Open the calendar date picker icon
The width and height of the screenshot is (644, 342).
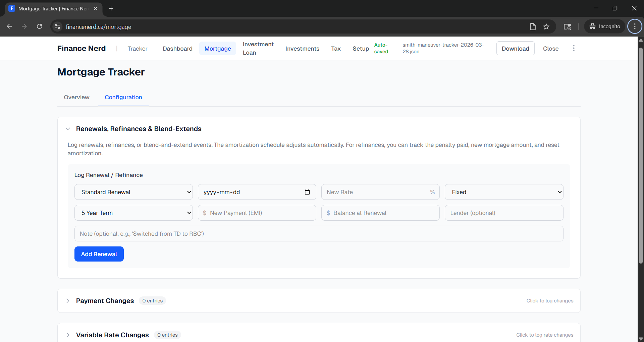pyautogui.click(x=307, y=192)
